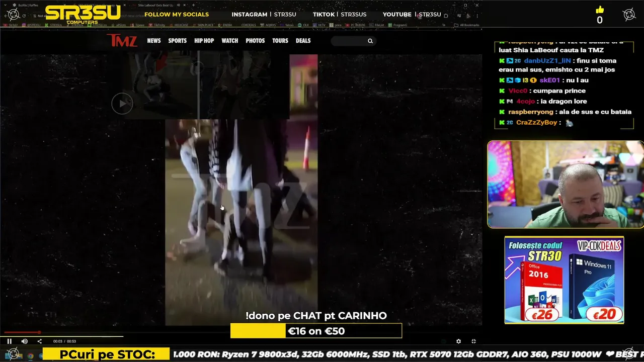The width and height of the screenshot is (644, 362).
Task: Click the €16 on €50 donation goal bar
Action: 316,331
